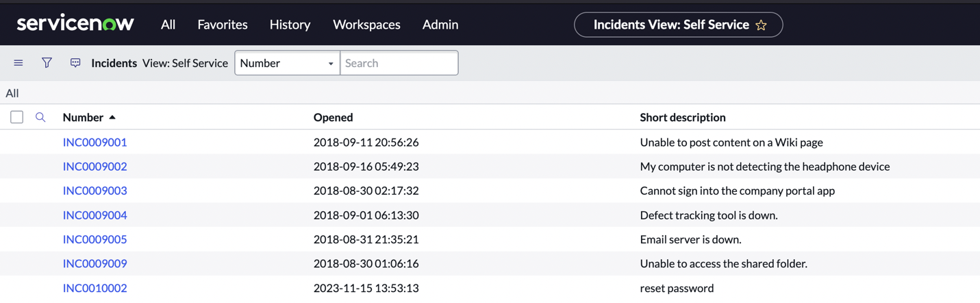Click 'My computer is not detecting the headphone device'
The height and width of the screenshot is (303, 980).
click(x=765, y=167)
